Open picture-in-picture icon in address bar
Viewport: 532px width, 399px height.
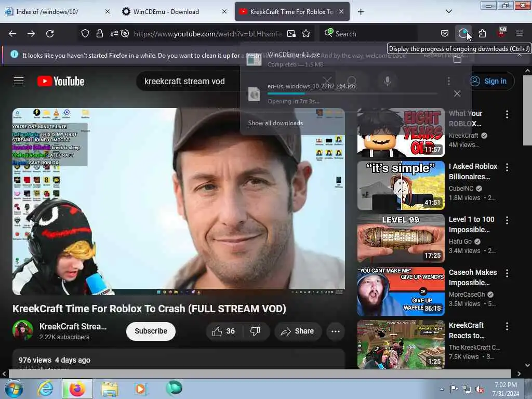[291, 34]
